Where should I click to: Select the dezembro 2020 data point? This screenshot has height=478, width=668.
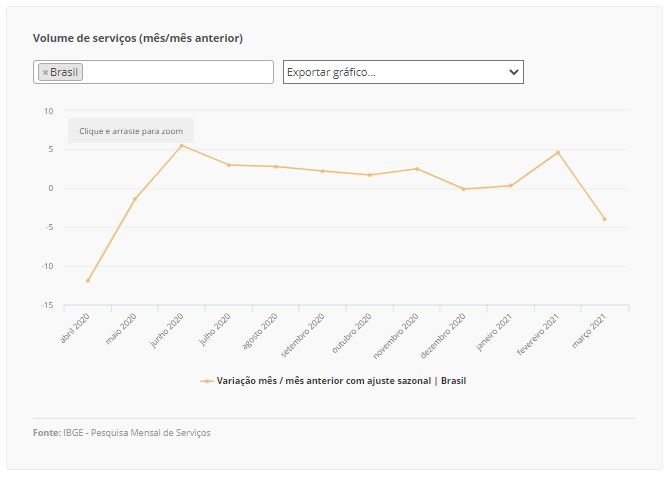pos(464,189)
